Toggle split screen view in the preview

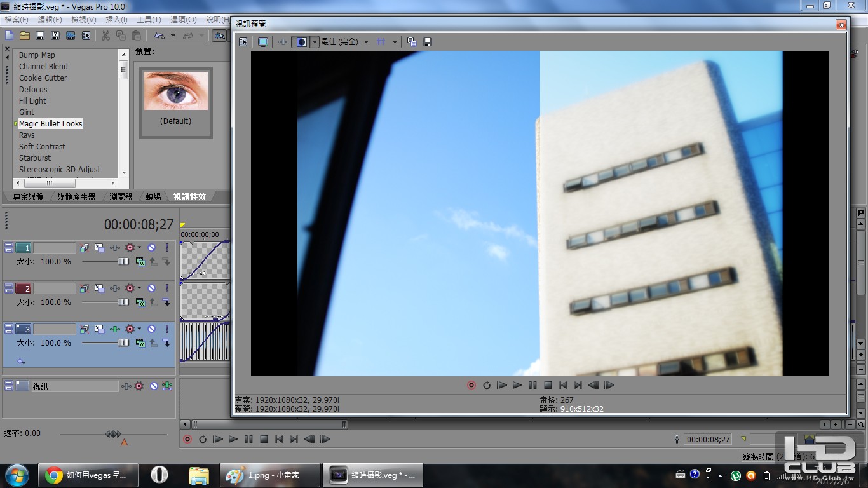(x=301, y=42)
